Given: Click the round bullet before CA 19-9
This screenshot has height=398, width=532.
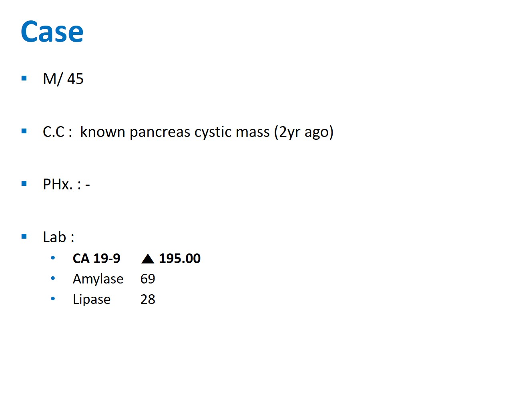Looking at the screenshot, I should (53, 258).
